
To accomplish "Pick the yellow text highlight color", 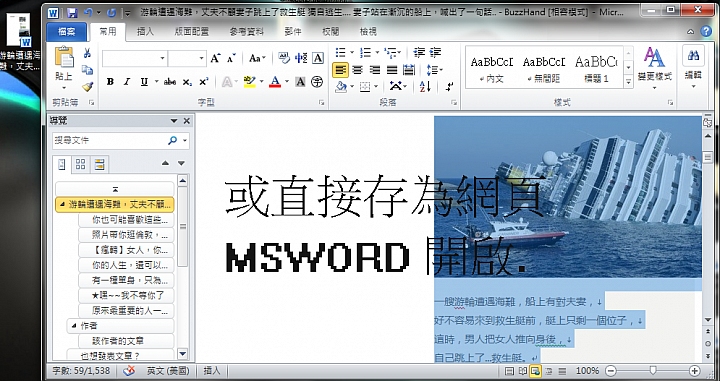I will pyautogui.click(x=249, y=82).
